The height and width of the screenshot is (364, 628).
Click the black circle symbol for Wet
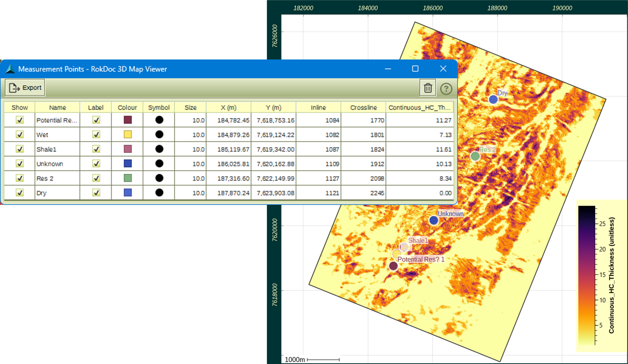(x=159, y=134)
